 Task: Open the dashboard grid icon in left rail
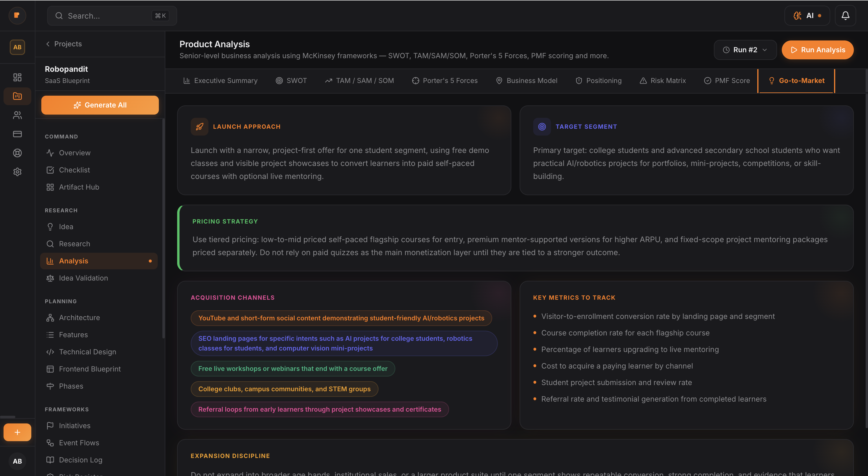click(17, 77)
